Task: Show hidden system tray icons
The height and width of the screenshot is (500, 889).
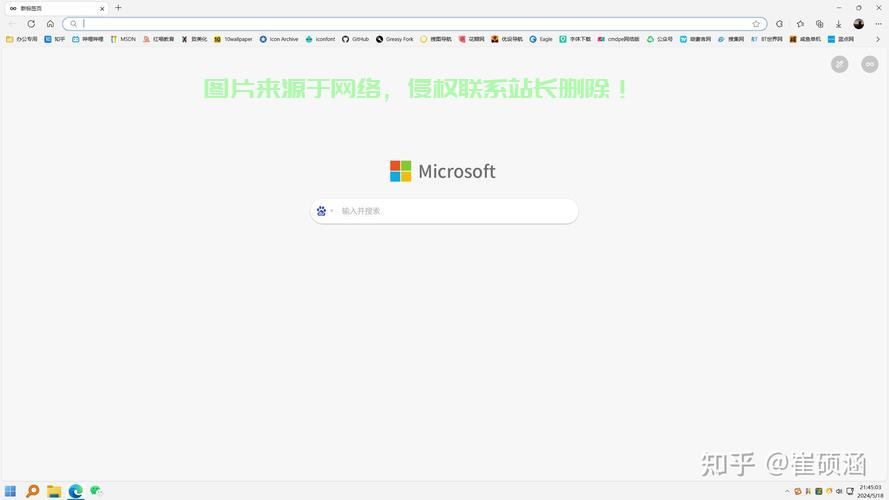Action: [787, 491]
